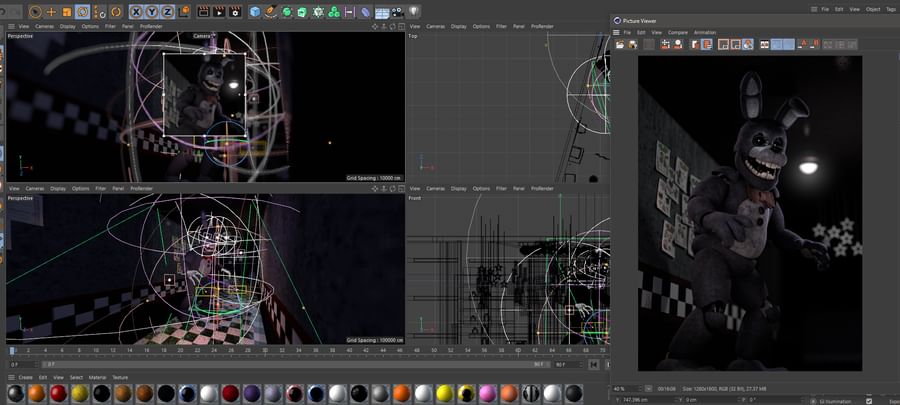The image size is (900, 405).
Task: Open Object menu in Object Manager
Action: click(x=873, y=9)
